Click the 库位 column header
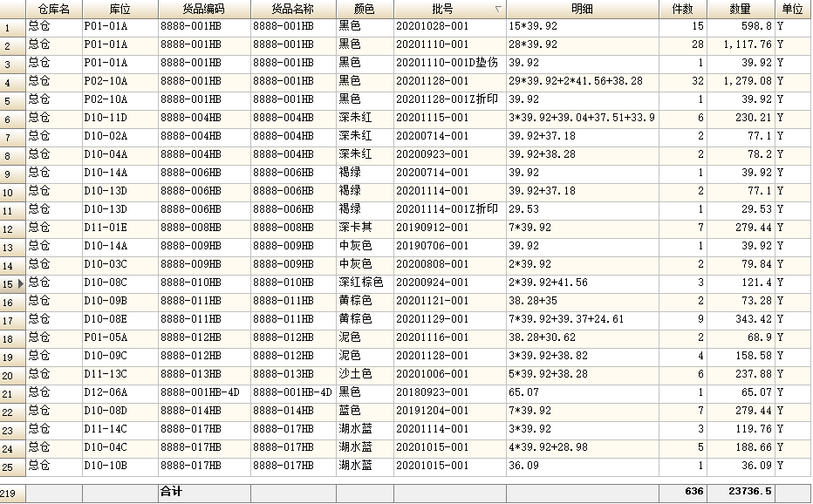This screenshot has height=504, width=813. pyautogui.click(x=120, y=9)
